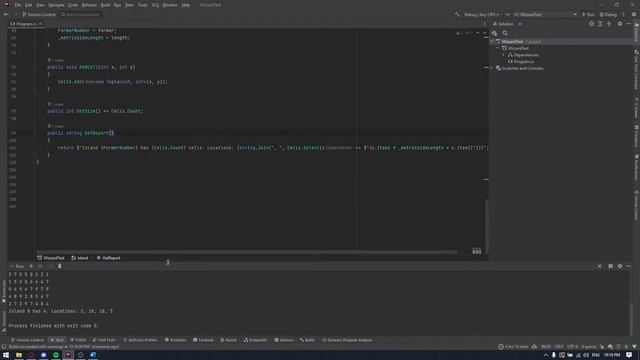Click the build hammer icon
This screenshot has height=360, width=640.
(457, 14)
